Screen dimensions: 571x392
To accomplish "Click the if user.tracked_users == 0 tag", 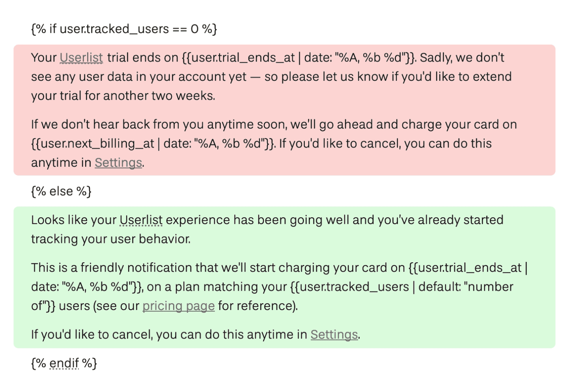I will (x=124, y=29).
